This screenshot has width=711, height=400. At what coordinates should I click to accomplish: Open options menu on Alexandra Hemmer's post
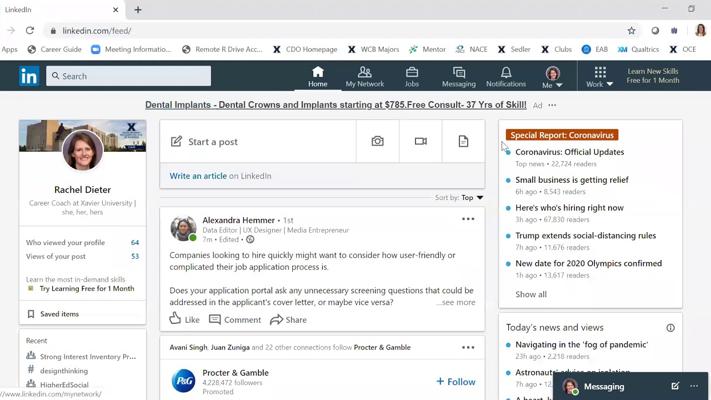coord(468,219)
